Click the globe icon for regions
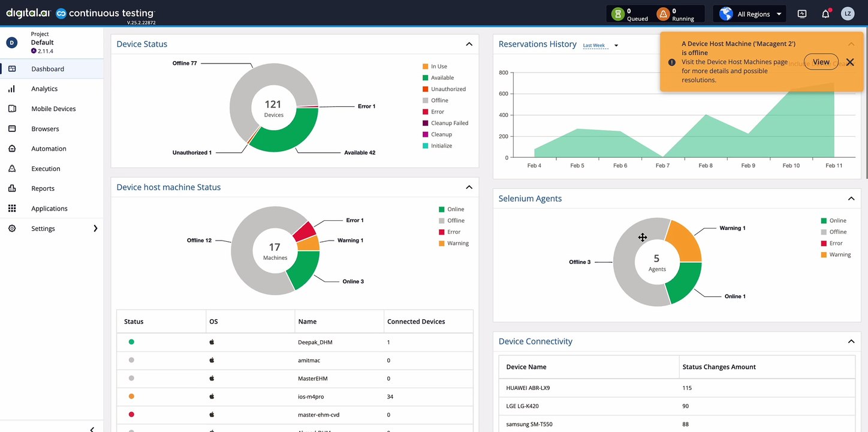 point(726,14)
